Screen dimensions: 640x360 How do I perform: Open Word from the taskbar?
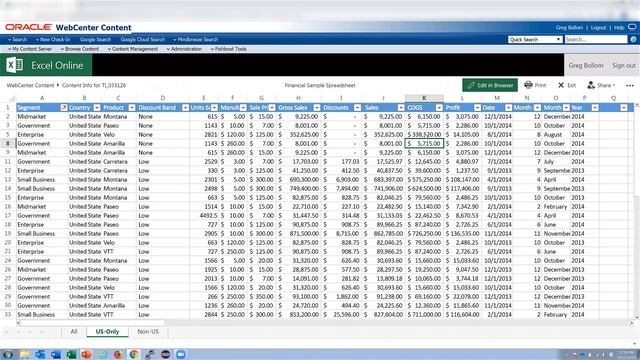point(56,354)
